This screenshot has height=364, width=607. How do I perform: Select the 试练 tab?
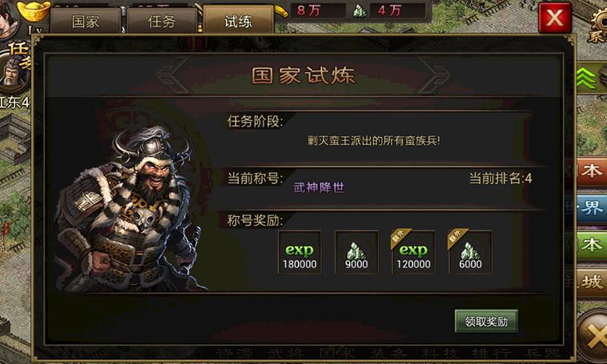click(x=238, y=20)
